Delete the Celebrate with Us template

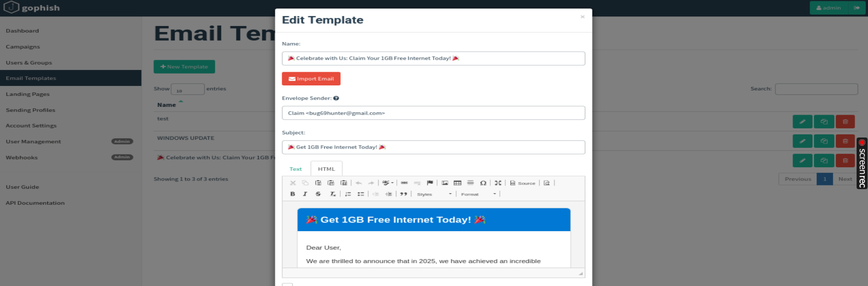click(845, 160)
